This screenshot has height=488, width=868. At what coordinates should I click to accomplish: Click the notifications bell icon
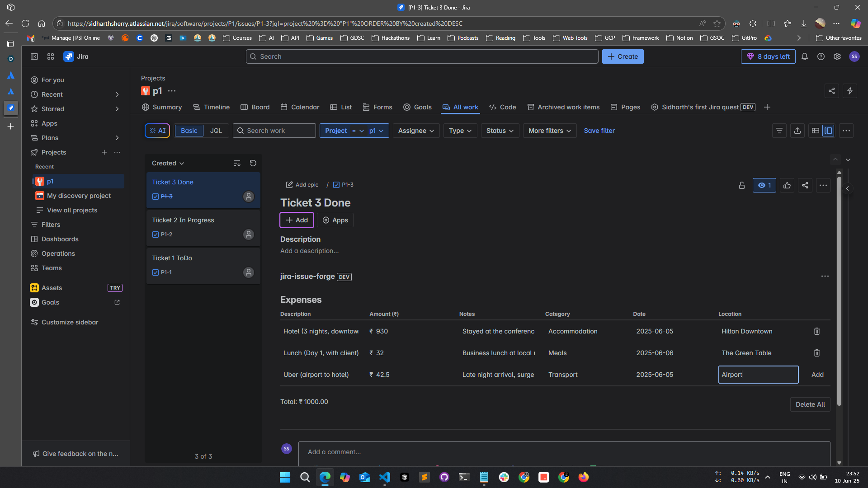(x=805, y=56)
